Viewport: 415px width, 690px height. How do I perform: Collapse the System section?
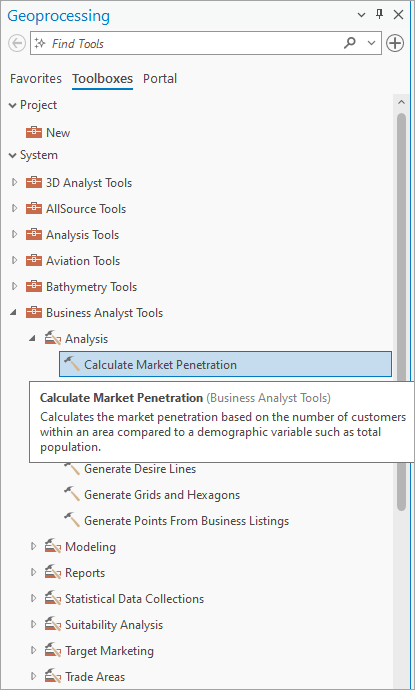pyautogui.click(x=13, y=155)
